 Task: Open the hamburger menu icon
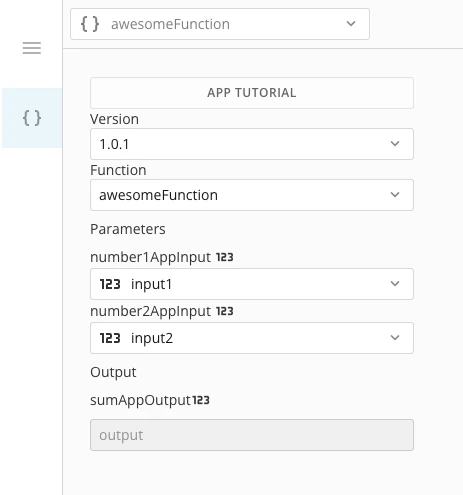pyautogui.click(x=32, y=48)
